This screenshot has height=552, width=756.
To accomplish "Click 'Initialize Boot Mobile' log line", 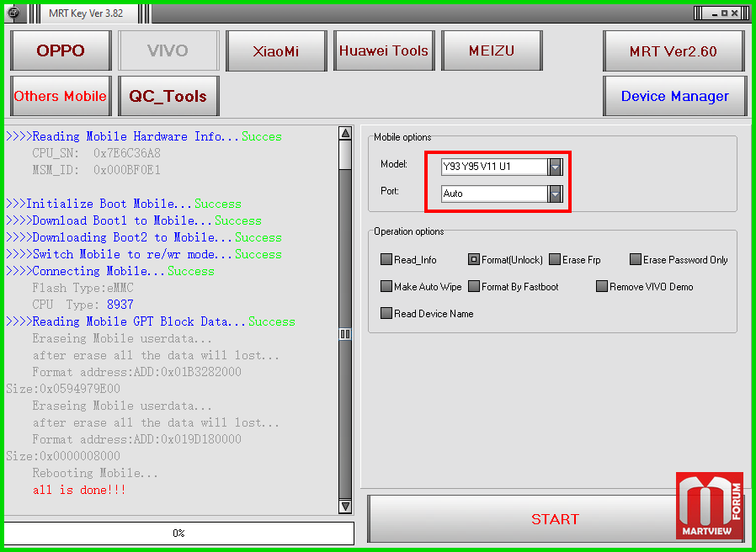I will click(124, 204).
